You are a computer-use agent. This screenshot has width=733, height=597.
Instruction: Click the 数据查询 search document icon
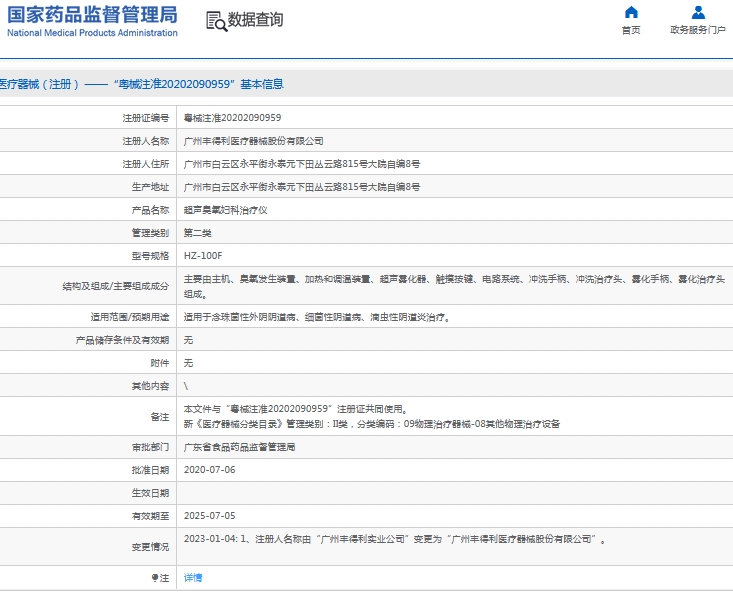coord(216,21)
